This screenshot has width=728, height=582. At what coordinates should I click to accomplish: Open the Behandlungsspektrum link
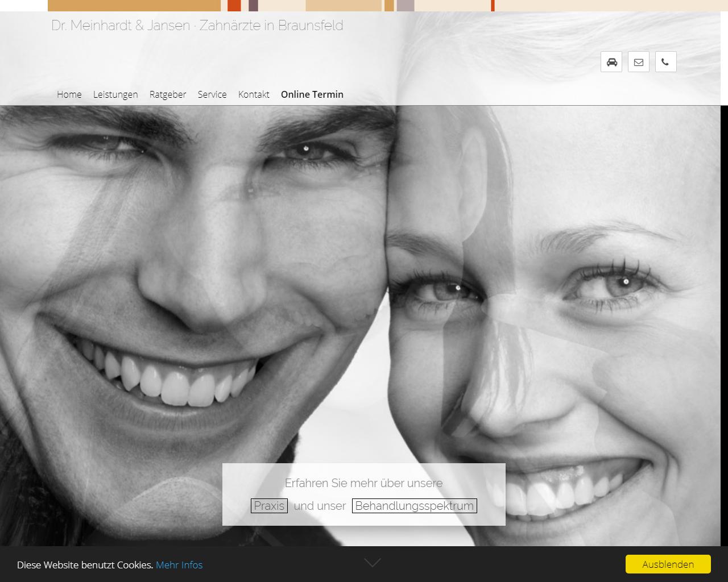pyautogui.click(x=415, y=506)
